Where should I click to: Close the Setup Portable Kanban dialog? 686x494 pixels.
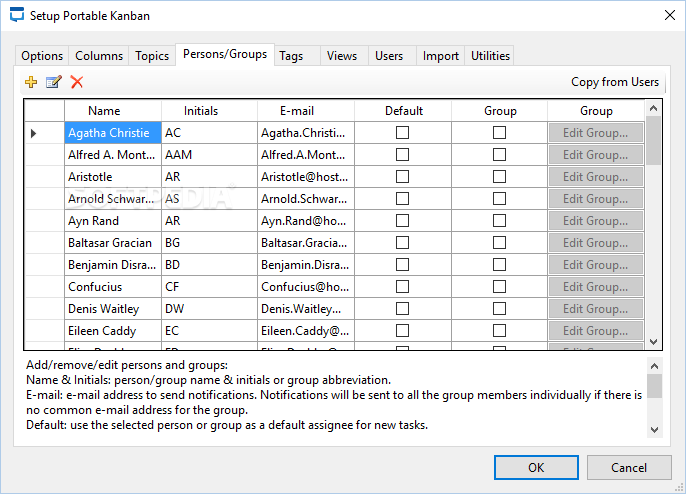pos(669,15)
